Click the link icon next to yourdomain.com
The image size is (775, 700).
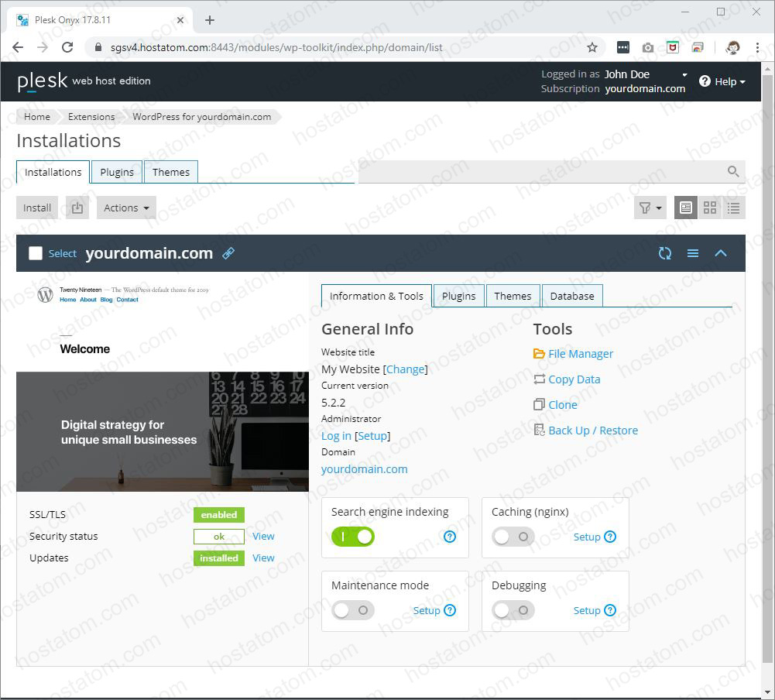click(228, 253)
